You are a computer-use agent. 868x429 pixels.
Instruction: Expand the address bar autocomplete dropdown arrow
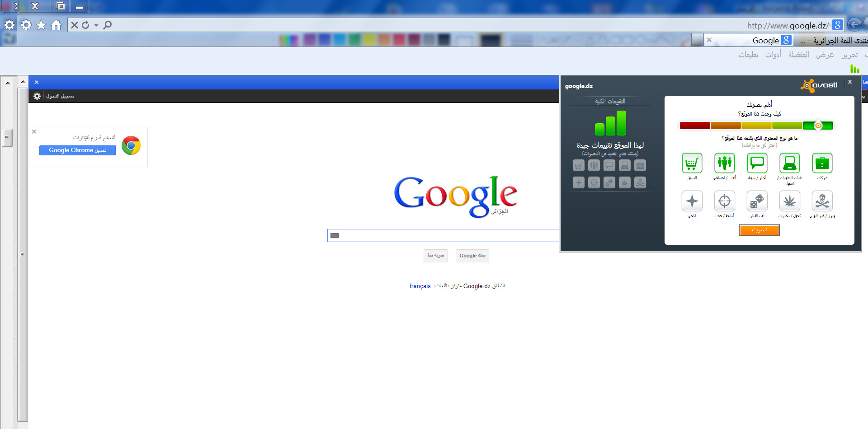click(96, 26)
